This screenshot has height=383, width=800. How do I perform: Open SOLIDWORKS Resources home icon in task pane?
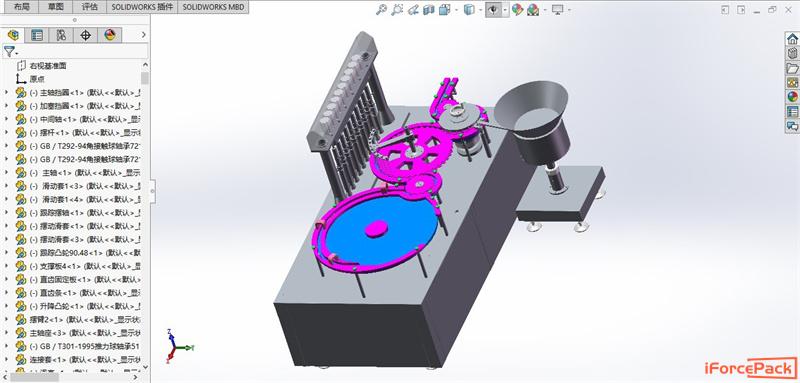coord(792,39)
